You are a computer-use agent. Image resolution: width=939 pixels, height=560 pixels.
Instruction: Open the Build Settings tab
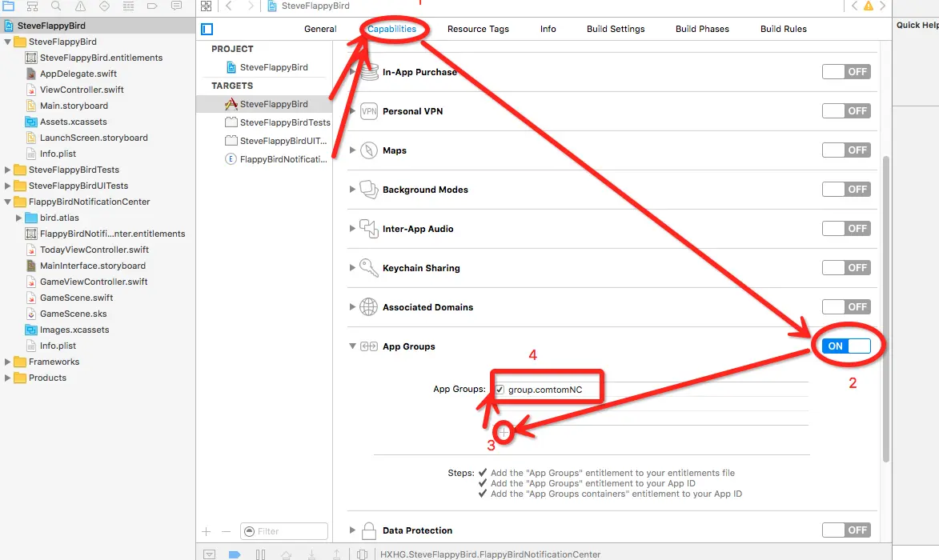pyautogui.click(x=616, y=29)
